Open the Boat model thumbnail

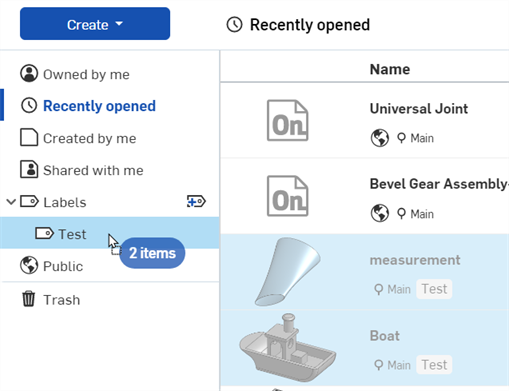point(287,347)
